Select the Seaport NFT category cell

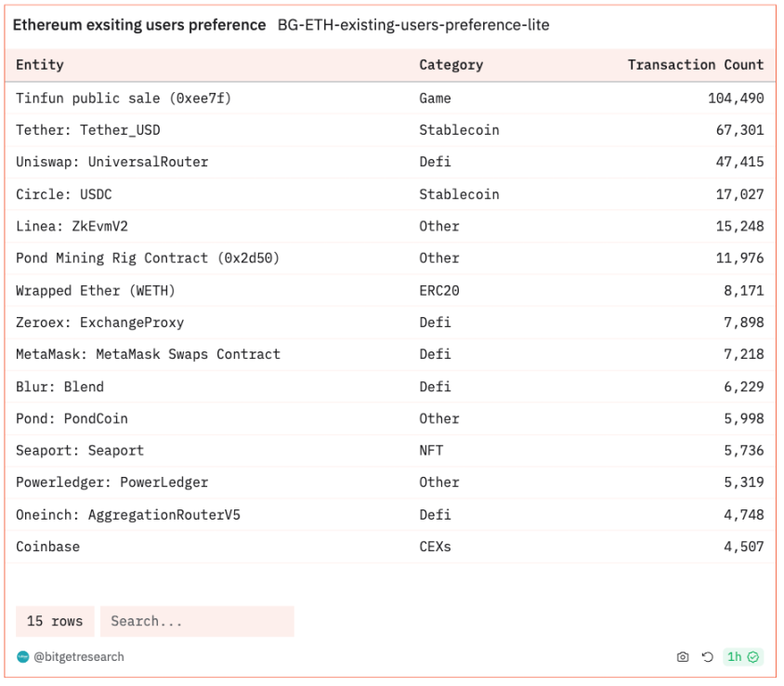431,451
